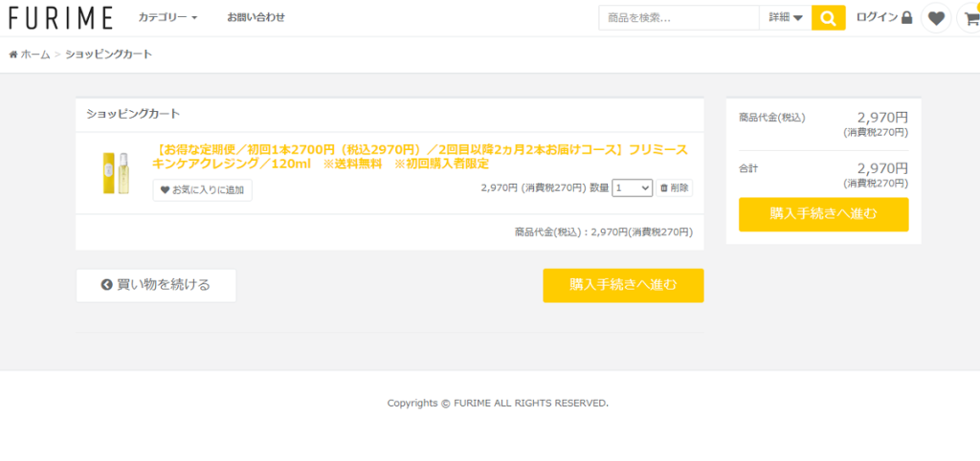Open the お問い合わせ page
980x461 pixels.
256,17
